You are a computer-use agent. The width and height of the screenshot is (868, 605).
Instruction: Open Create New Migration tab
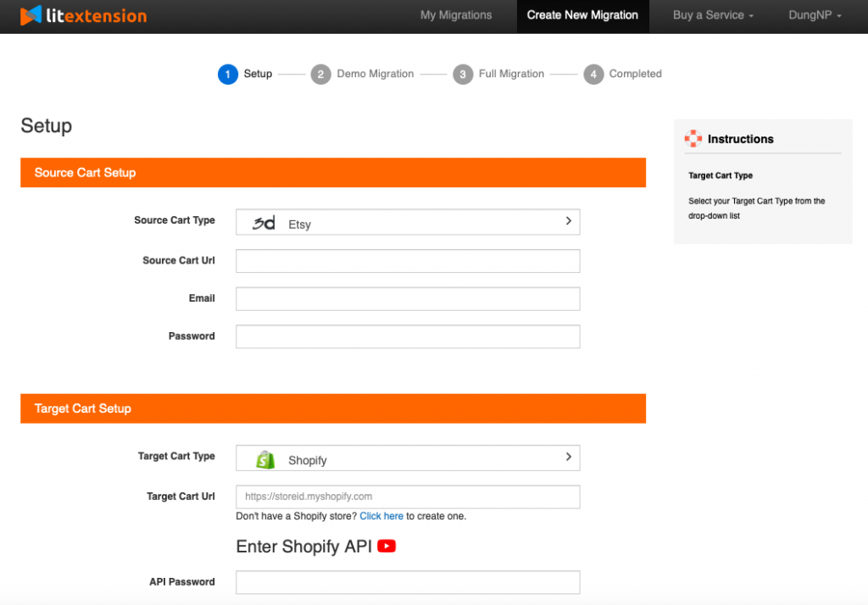582,16
